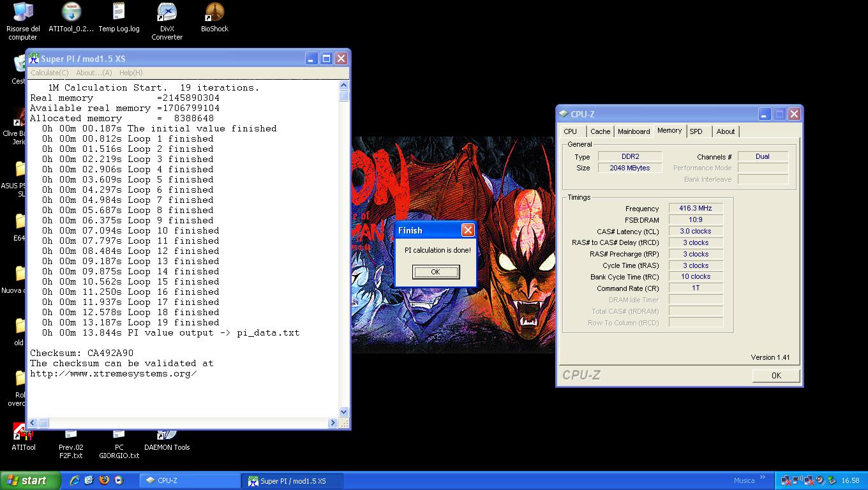This screenshot has width=868, height=490.
Task: Click Super PI horizontal scrollbar left arrow
Action: point(34,423)
